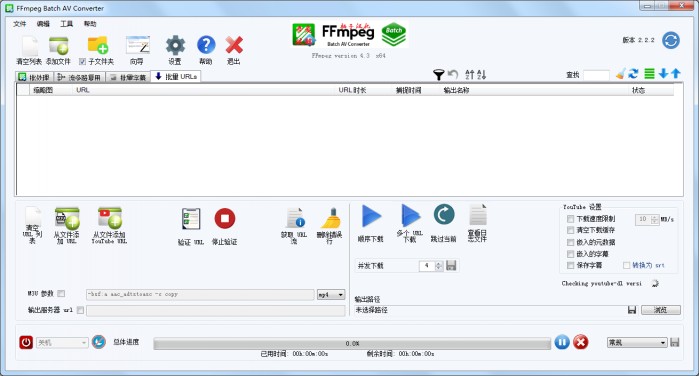Move item down with blue down arrow
Image resolution: width=699 pixels, height=376 pixels.
pyautogui.click(x=663, y=74)
